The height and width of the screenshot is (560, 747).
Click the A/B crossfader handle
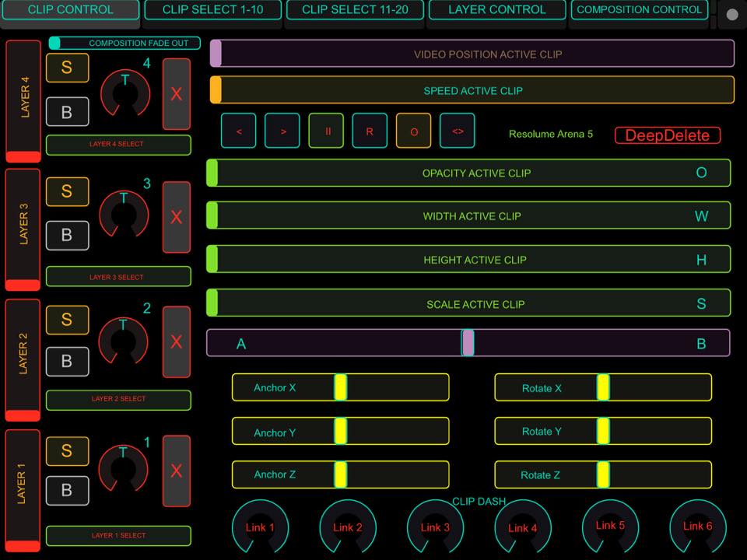(468, 343)
